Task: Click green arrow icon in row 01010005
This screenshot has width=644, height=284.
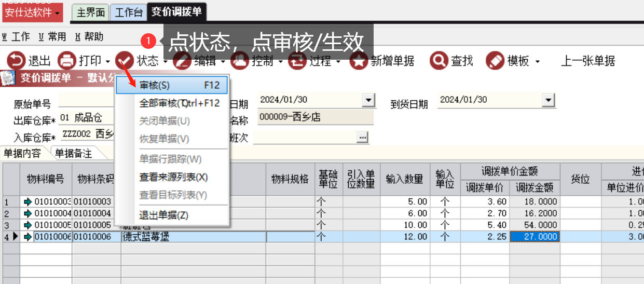Action: pos(28,225)
